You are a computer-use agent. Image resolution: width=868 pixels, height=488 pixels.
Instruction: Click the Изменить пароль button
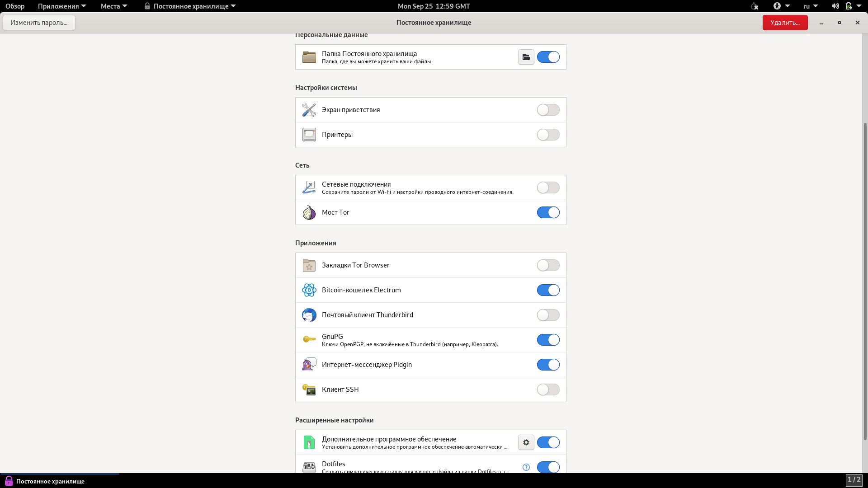39,23
